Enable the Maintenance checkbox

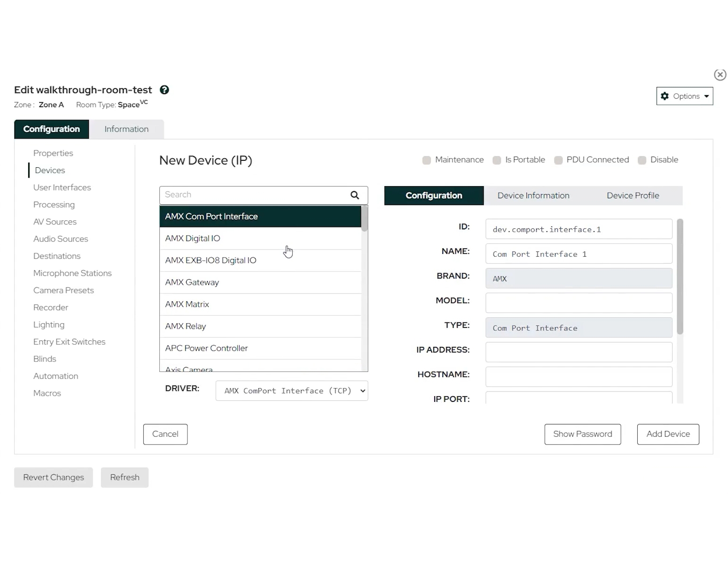[426, 160]
